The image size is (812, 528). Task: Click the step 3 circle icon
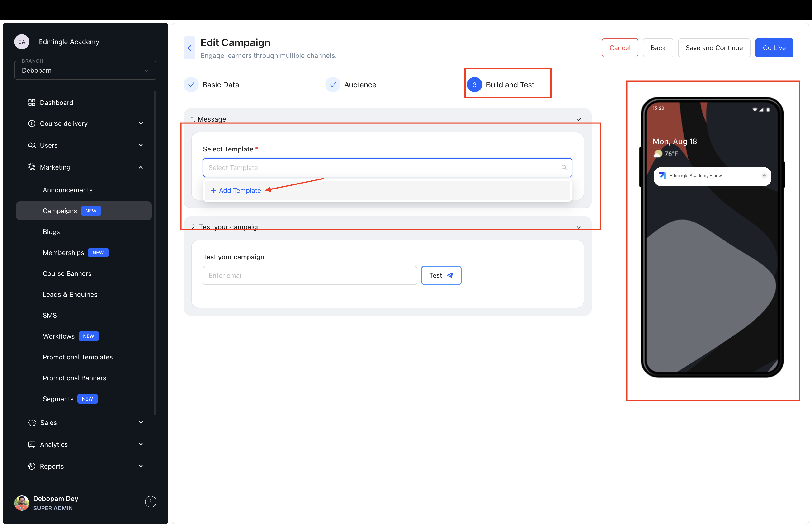pyautogui.click(x=474, y=85)
